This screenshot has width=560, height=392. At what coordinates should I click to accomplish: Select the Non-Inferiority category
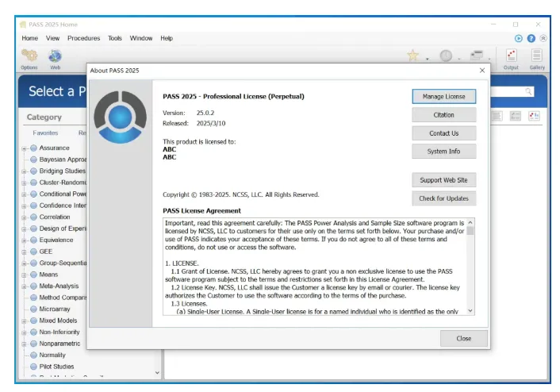59,332
